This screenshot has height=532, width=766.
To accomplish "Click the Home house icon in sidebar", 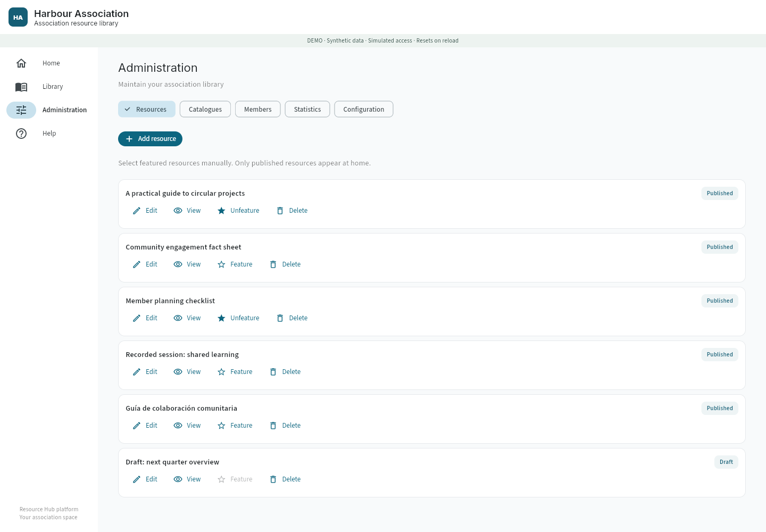I will (x=21, y=63).
